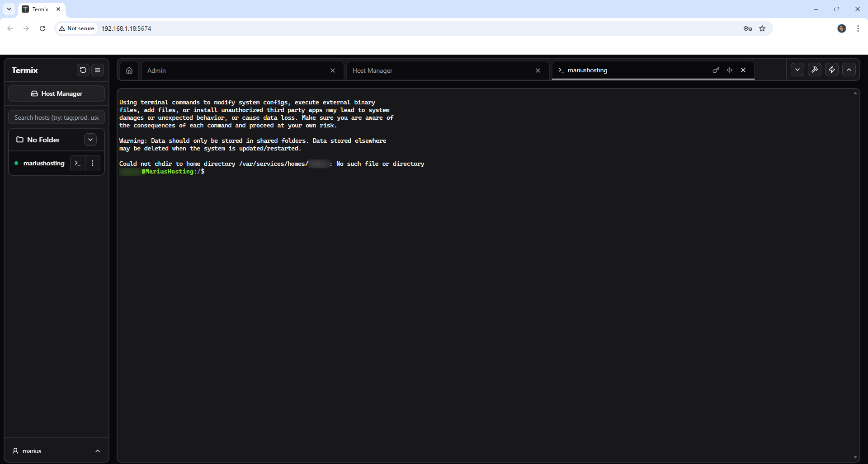Open SSH tools with the hammer icon

815,70
